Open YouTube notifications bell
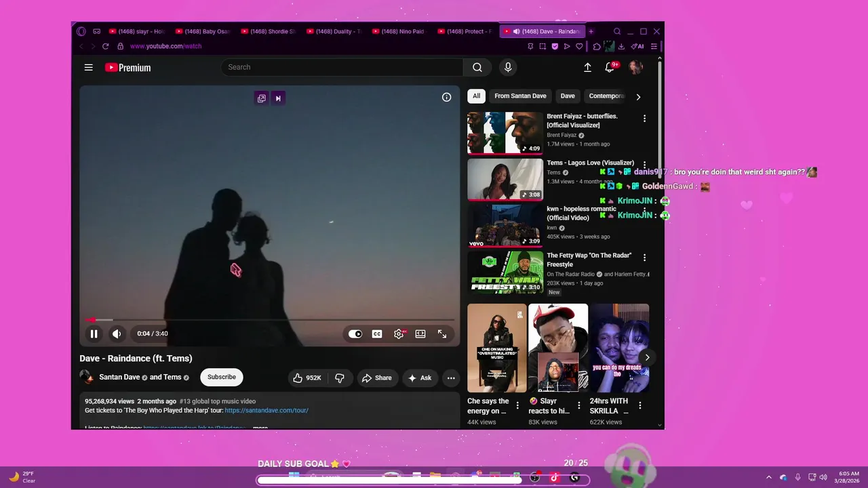The height and width of the screenshot is (488, 868). point(610,67)
